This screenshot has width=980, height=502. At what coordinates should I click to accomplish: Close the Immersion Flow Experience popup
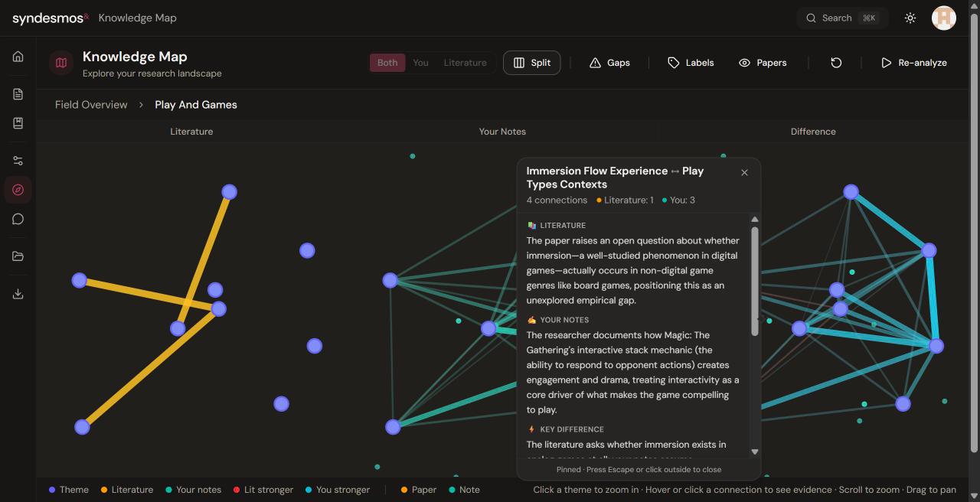744,172
